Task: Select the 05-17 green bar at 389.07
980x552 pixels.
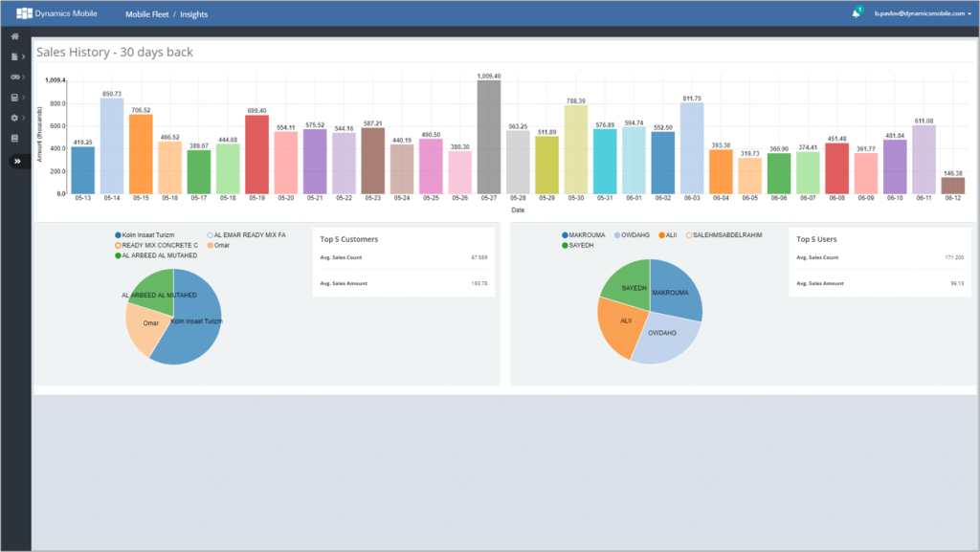Action: pyautogui.click(x=199, y=171)
